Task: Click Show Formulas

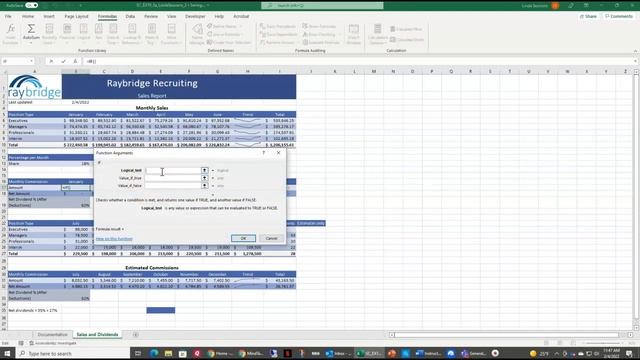Action: click(319, 26)
